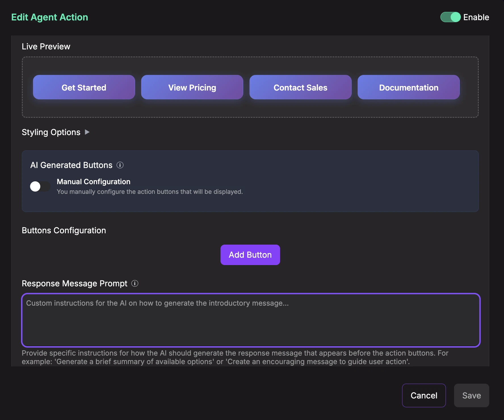
Task: Click the Enable label text
Action: click(476, 17)
